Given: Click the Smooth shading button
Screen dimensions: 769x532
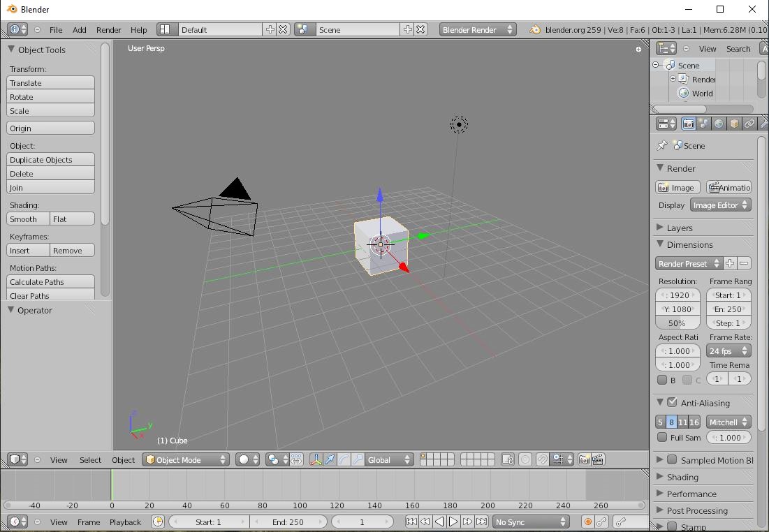Looking at the screenshot, I should (29, 219).
